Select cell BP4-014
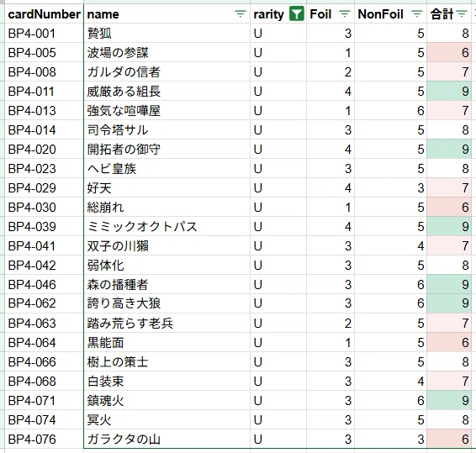This screenshot has width=476, height=453. pos(44,130)
